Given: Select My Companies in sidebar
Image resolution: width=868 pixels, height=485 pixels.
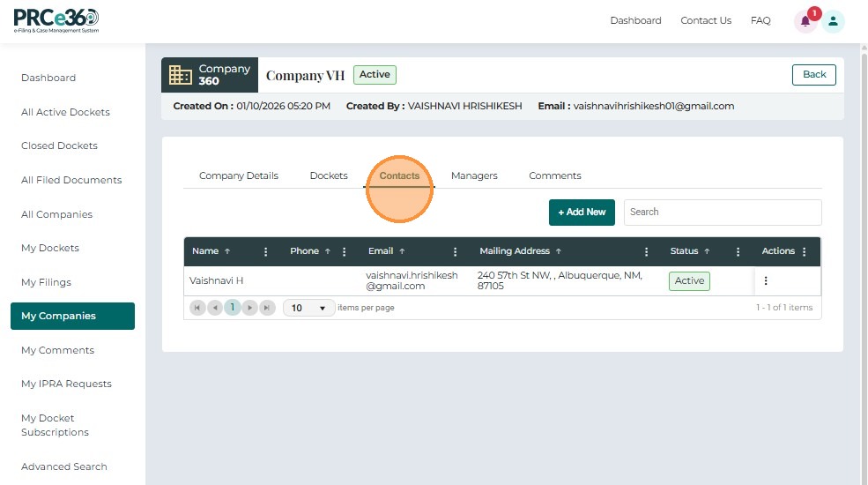Looking at the screenshot, I should point(72,317).
